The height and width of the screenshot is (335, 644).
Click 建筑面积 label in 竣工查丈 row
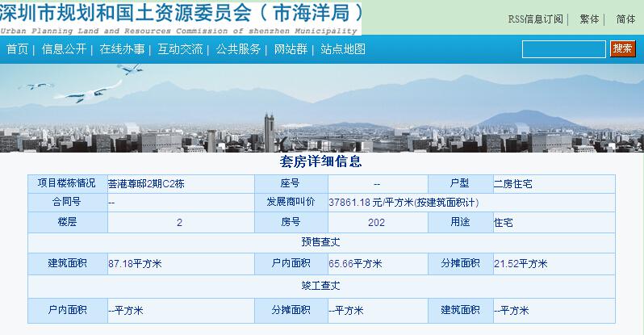point(461,310)
